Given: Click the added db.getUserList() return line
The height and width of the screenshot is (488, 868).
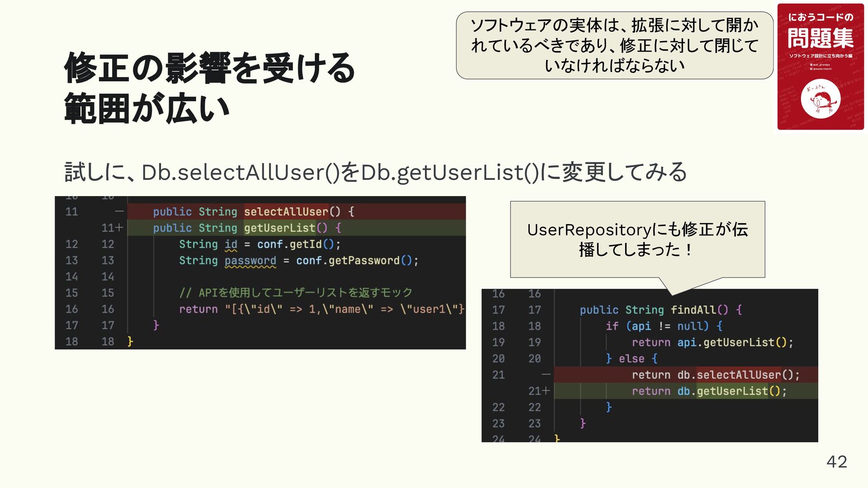Looking at the screenshot, I should (x=709, y=391).
